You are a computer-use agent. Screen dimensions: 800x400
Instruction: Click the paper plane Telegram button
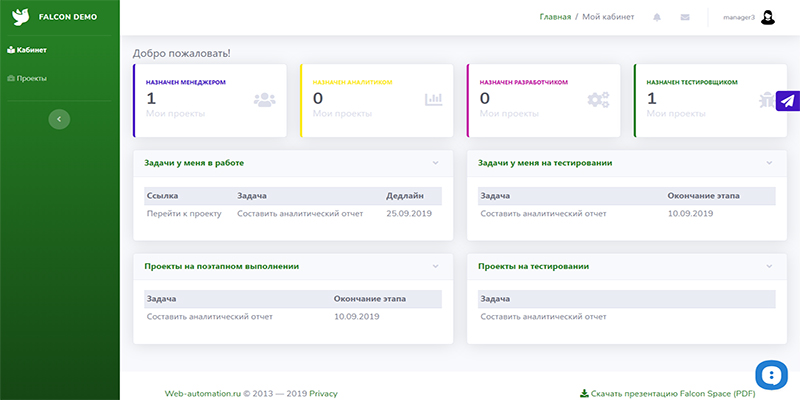[x=788, y=101]
